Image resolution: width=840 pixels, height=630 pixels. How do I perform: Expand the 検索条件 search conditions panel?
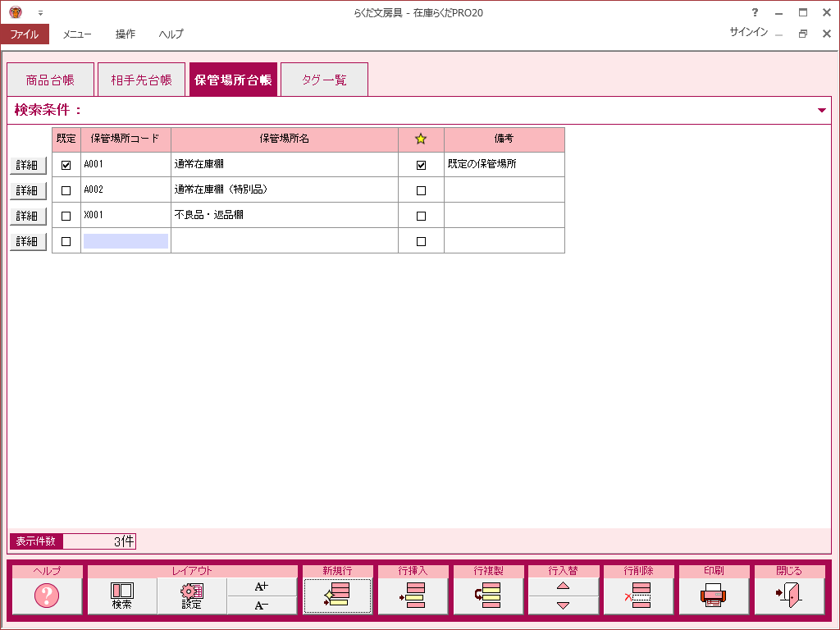[822, 110]
